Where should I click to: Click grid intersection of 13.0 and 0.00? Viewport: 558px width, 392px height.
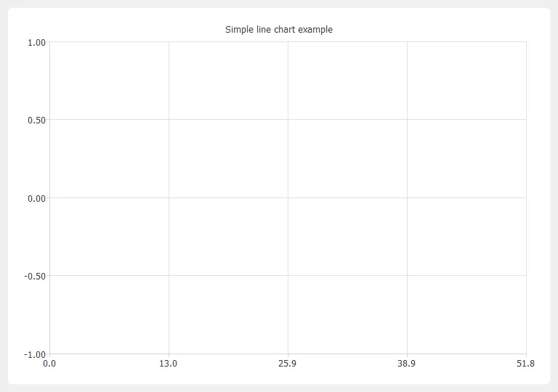(x=169, y=197)
